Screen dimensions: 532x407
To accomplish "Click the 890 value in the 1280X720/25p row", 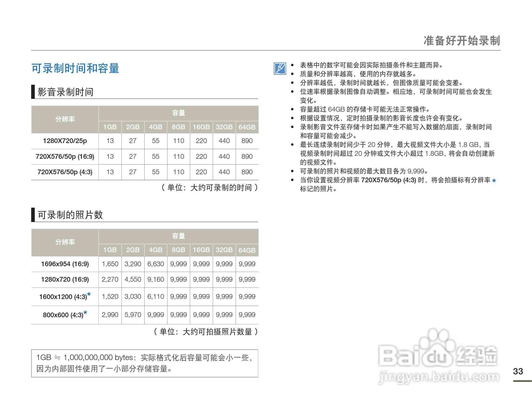I will 247,141.
